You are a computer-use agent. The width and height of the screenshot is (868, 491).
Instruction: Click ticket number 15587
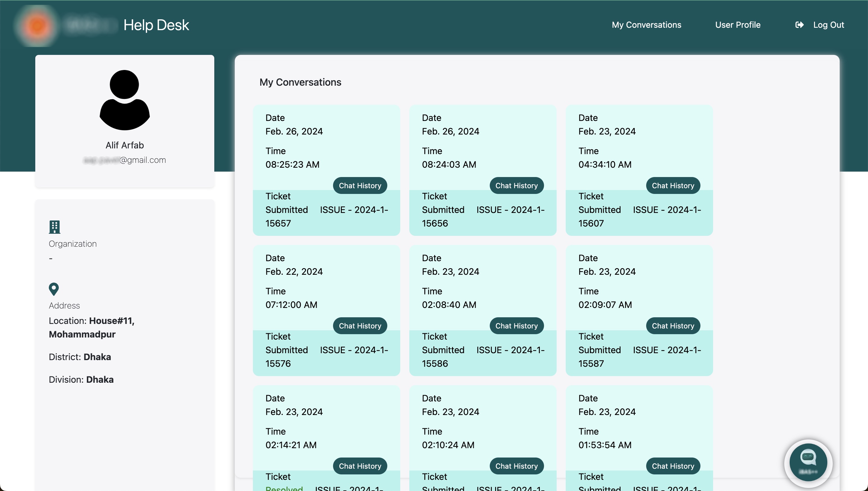[591, 363]
